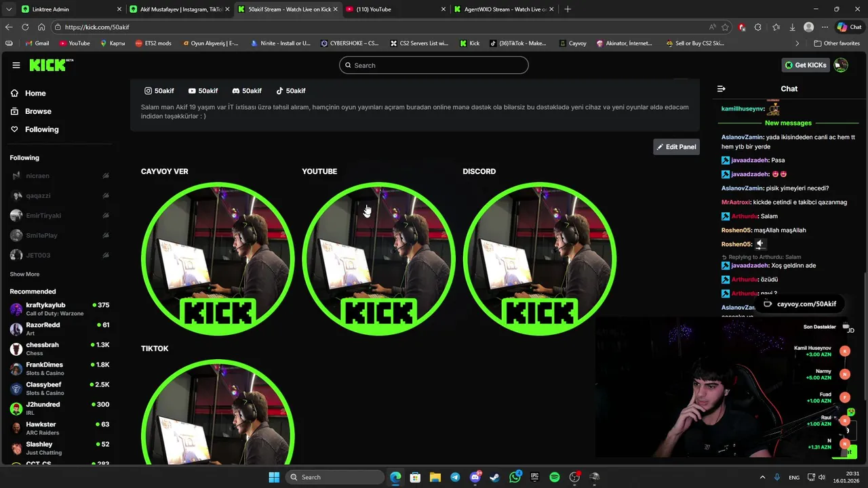The width and height of the screenshot is (868, 488).
Task: Open Steam from the taskbar
Action: [x=495, y=477]
